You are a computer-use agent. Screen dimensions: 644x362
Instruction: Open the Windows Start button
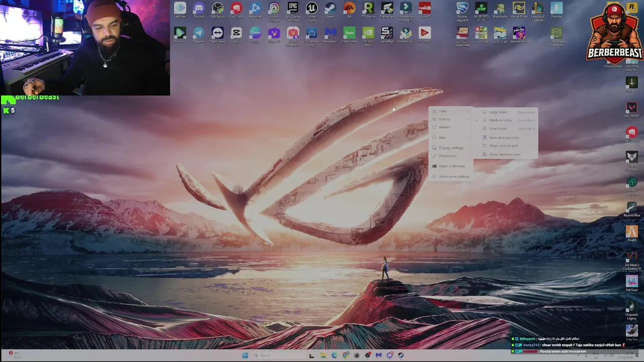(x=245, y=355)
